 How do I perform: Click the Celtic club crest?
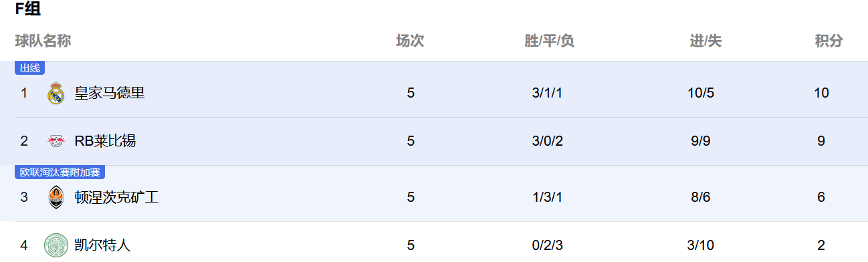tap(56, 245)
